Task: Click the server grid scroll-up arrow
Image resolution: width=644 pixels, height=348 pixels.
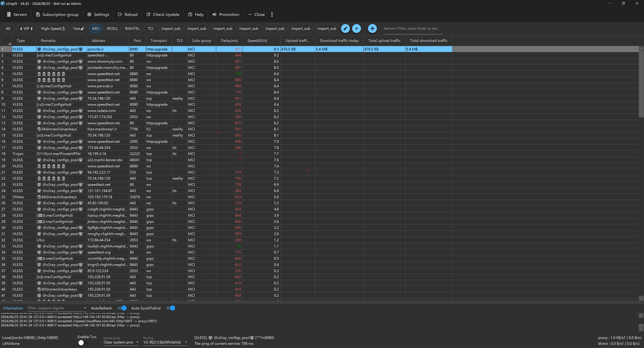Action: [x=641, y=49]
